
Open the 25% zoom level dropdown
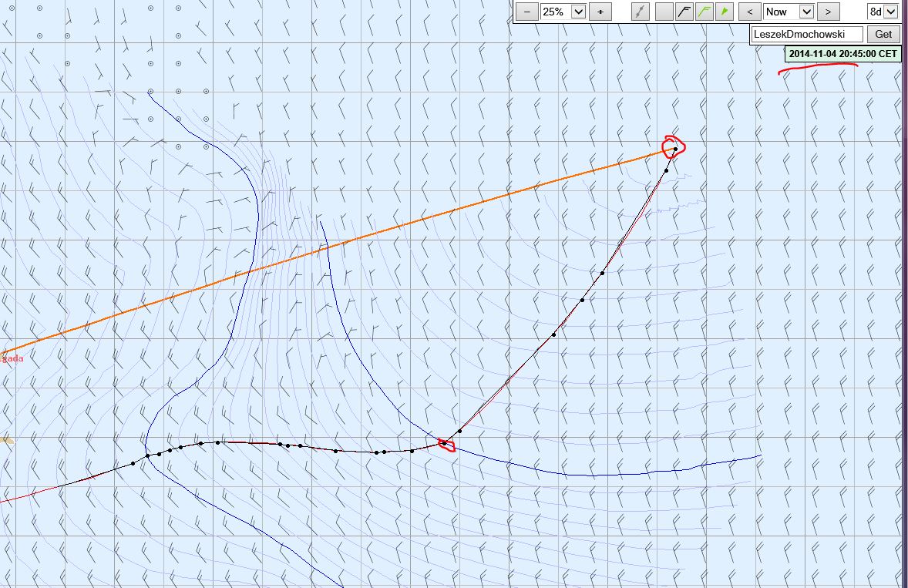click(x=578, y=12)
